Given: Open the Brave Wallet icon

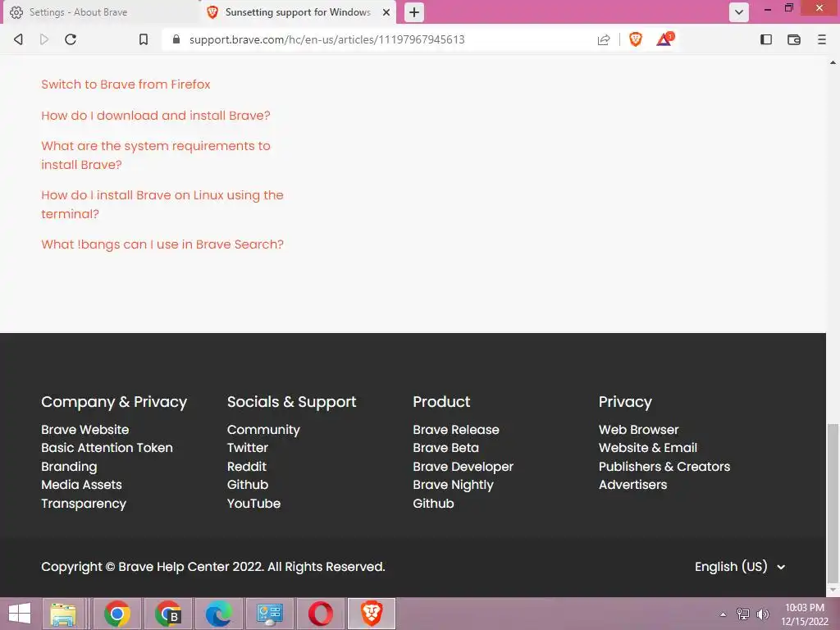Looking at the screenshot, I should point(794,39).
